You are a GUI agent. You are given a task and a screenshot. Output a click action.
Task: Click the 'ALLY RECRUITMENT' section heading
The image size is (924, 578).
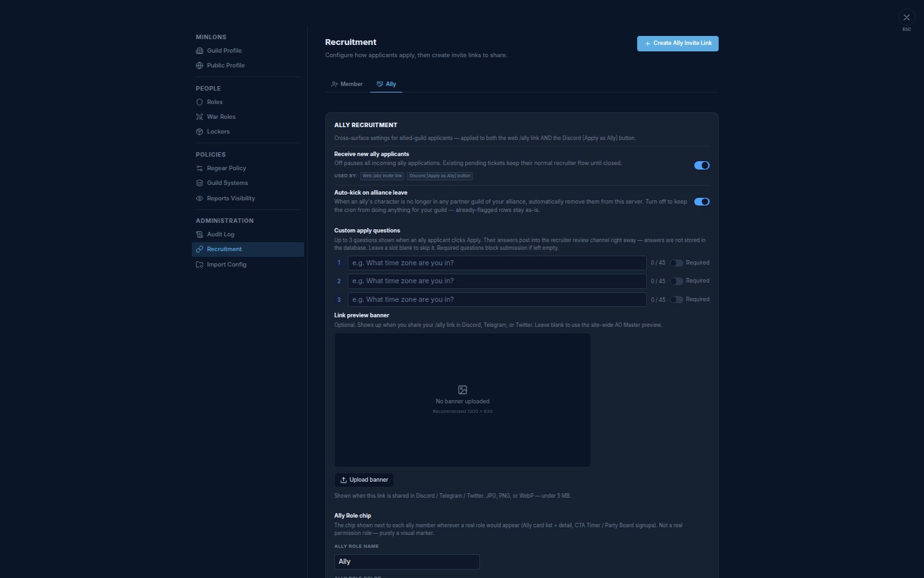pyautogui.click(x=366, y=125)
